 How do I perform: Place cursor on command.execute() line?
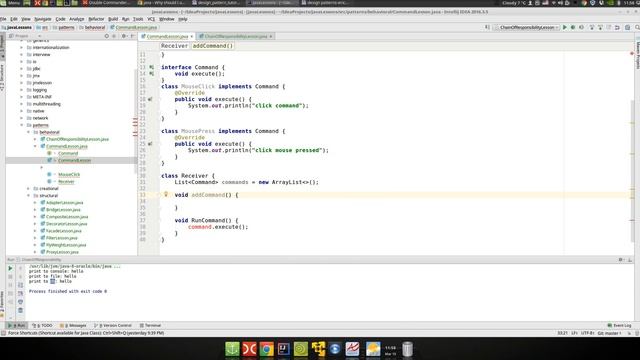[x=218, y=227]
